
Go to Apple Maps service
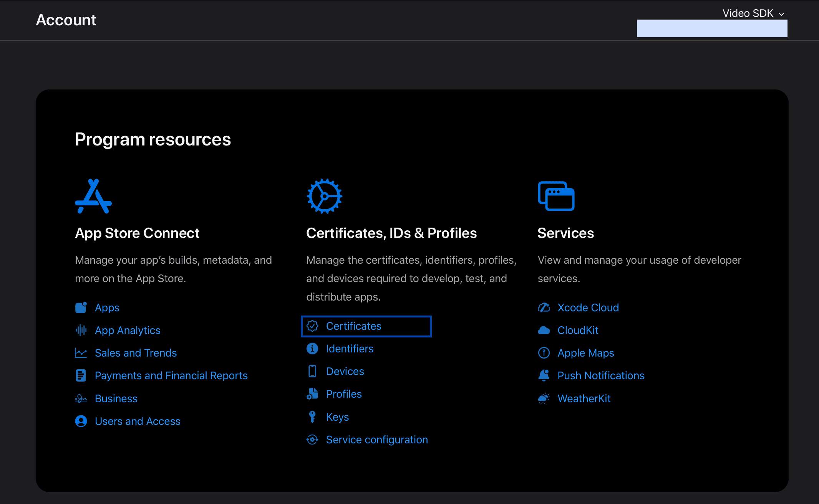(586, 353)
